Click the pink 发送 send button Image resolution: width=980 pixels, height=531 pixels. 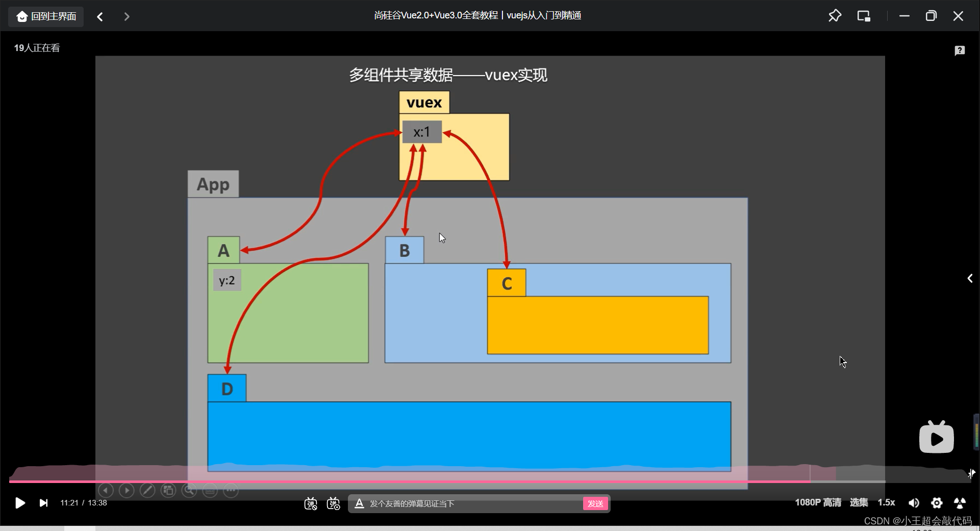tap(595, 504)
